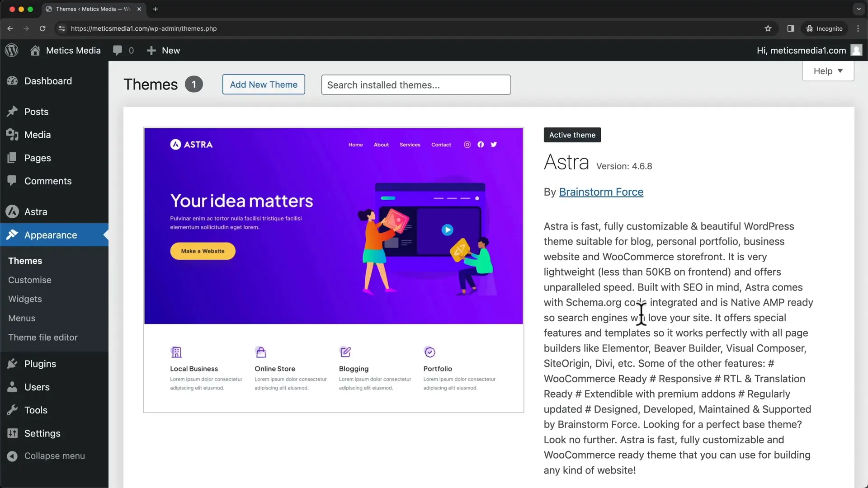Open the browser tab search dropdown
Image resolution: width=868 pixels, height=488 pixels.
click(859, 9)
